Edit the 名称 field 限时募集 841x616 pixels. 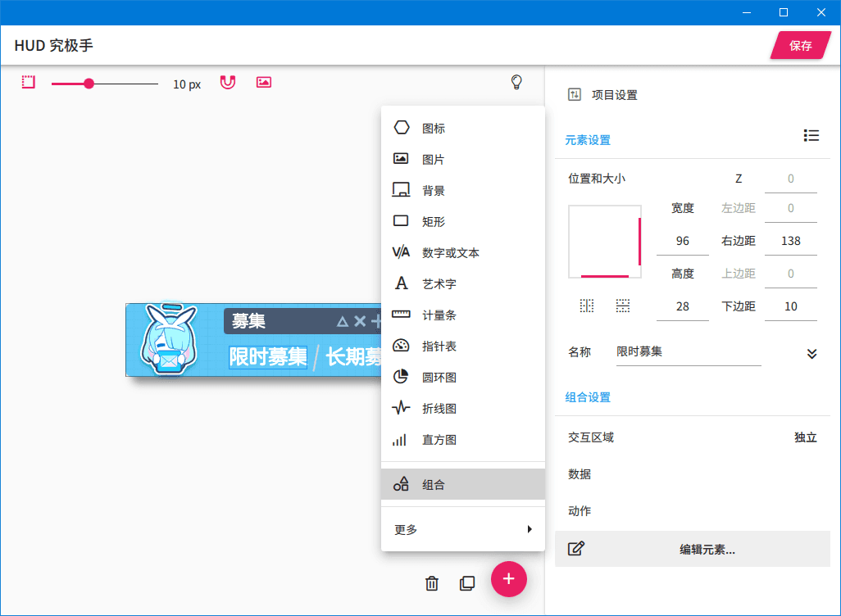689,352
